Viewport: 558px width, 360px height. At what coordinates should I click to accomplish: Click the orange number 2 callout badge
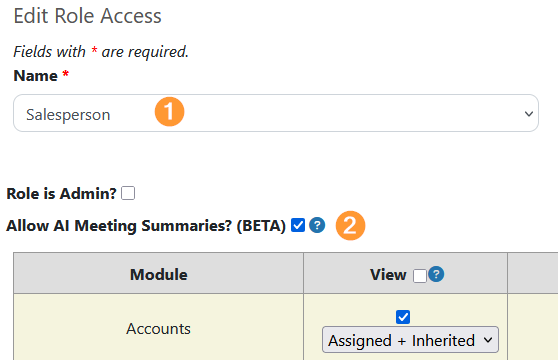click(x=350, y=226)
